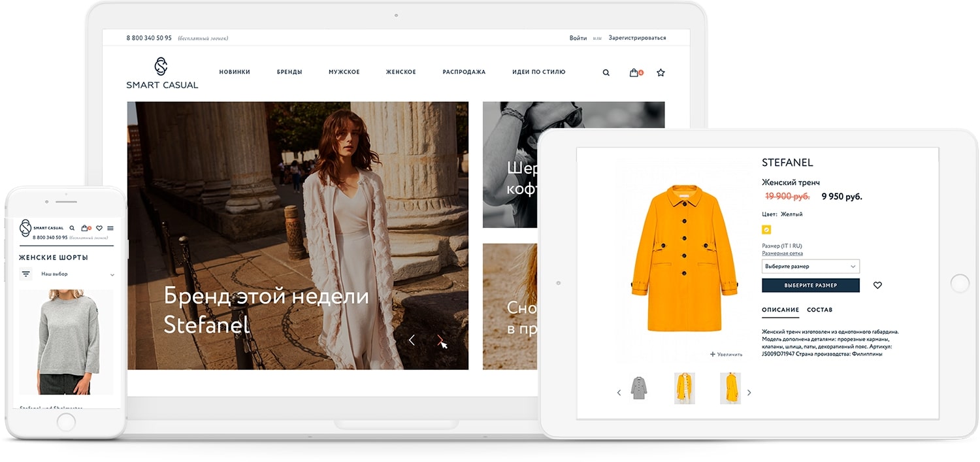Tap the filter icon on phone site
The image size is (980, 462).
tap(26, 274)
